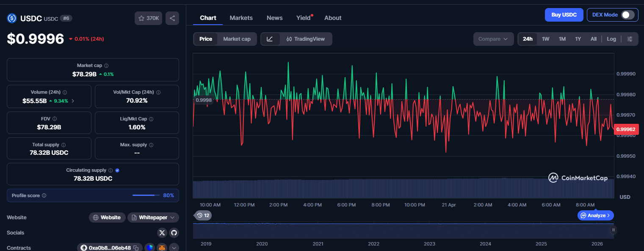Copy the contract address 0xa0b8...06eb48

click(136, 248)
